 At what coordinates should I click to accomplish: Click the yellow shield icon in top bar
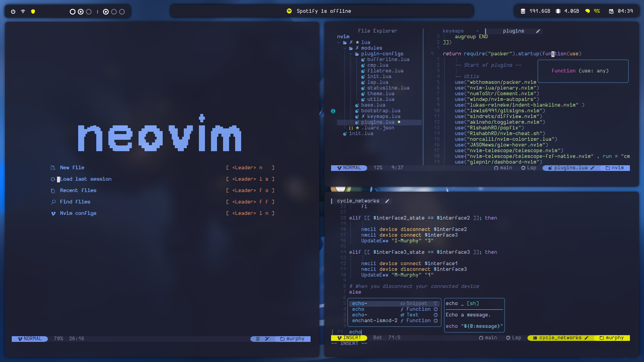tap(33, 11)
